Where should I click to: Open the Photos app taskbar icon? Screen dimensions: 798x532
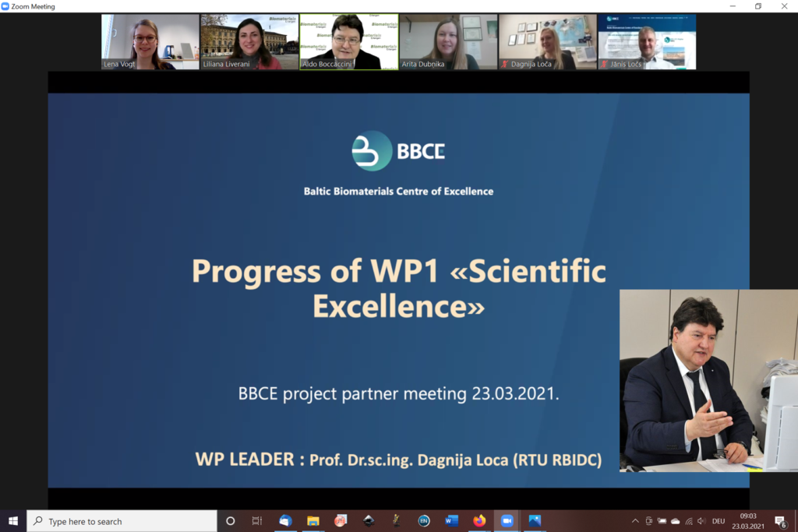535,521
